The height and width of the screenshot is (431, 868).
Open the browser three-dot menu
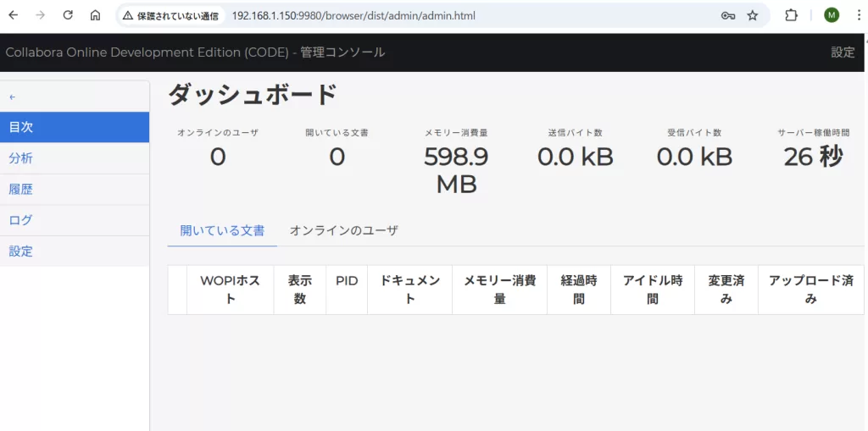(858, 15)
